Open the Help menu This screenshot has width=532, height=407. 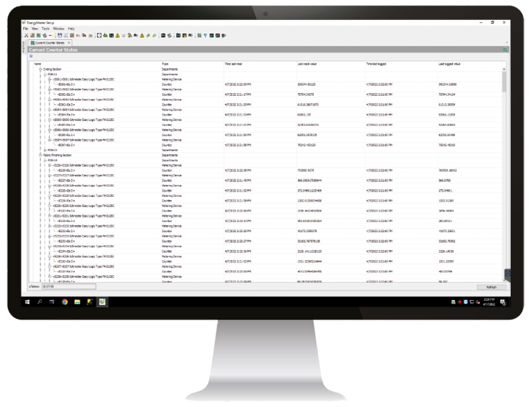click(x=71, y=29)
